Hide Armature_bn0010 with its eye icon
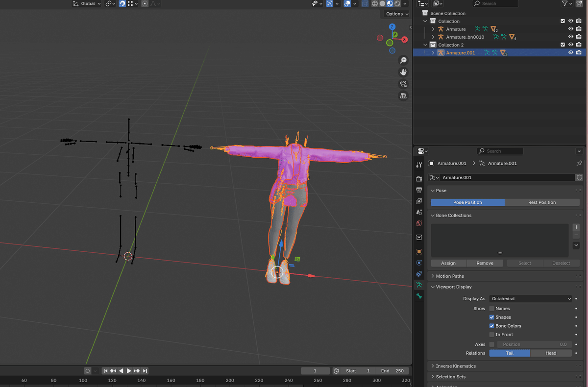Image resolution: width=588 pixels, height=387 pixels. 570,37
